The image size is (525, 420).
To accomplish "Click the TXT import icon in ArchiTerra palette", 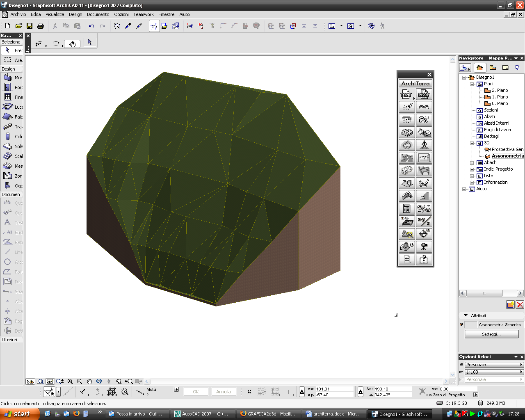I will pyautogui.click(x=406, y=95).
